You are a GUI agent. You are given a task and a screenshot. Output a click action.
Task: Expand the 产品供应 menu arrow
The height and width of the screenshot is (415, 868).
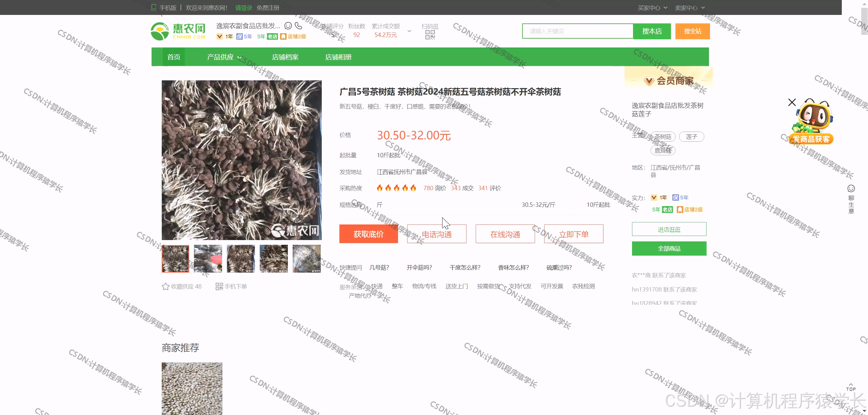pyautogui.click(x=239, y=57)
